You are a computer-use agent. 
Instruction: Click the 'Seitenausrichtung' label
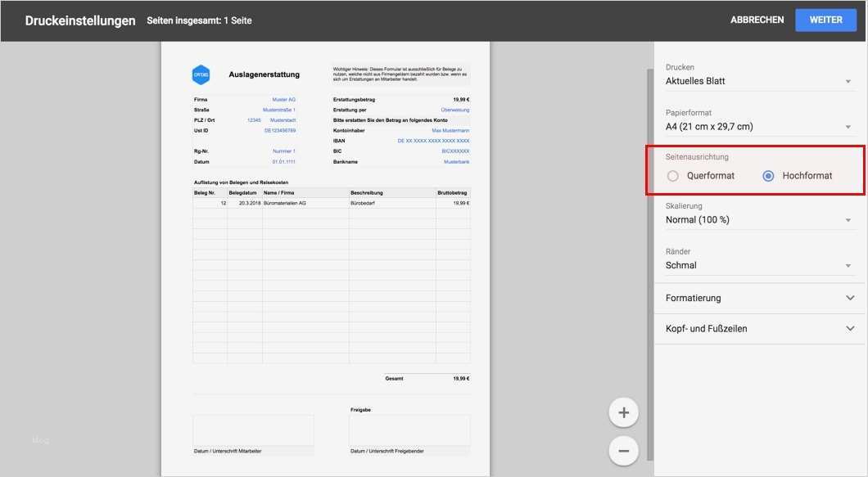point(697,157)
